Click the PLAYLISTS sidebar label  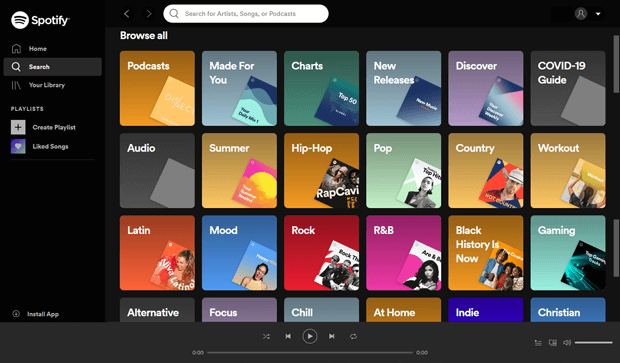(27, 109)
